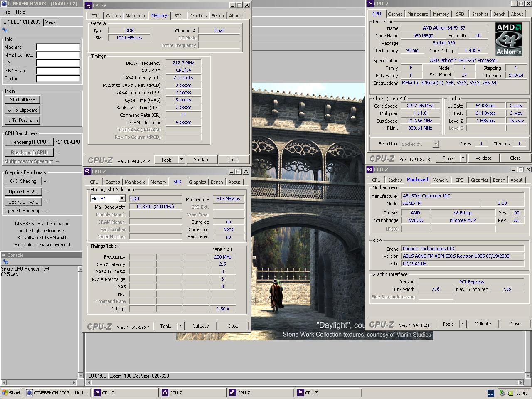
Task: Open the Help menu in CINEBENCH
Action: (x=20, y=12)
